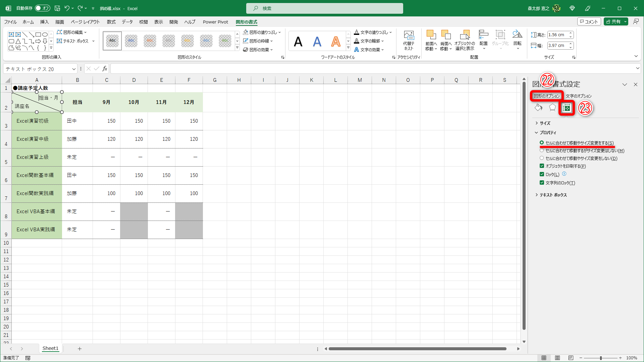Open the 塗りつぶしと線 icon in the format pane
Image resolution: width=644 pixels, height=362 pixels.
pos(538,108)
